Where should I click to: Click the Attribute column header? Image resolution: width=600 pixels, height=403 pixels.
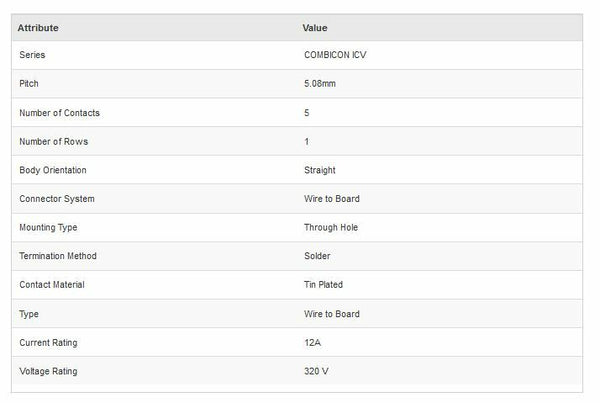tap(38, 28)
